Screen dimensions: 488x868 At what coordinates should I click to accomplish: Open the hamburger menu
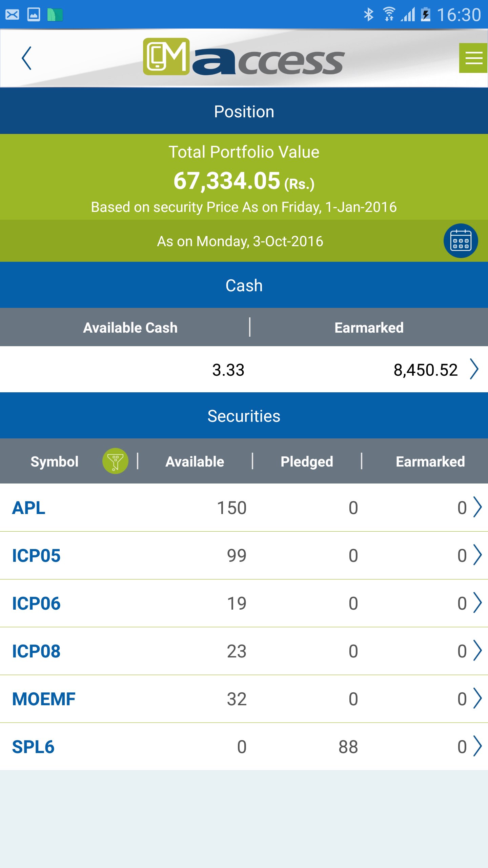tap(473, 58)
